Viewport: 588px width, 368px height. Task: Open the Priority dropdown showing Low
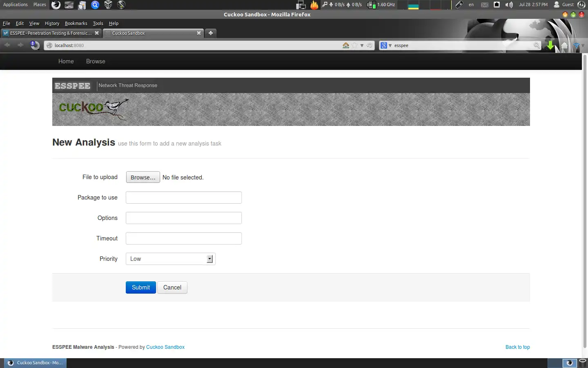[x=171, y=259]
